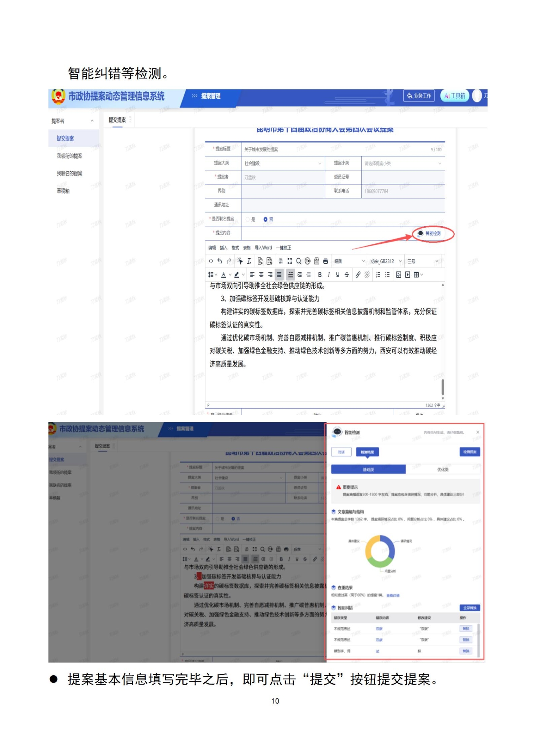Open the 插入 menu in upper editor

point(224,248)
